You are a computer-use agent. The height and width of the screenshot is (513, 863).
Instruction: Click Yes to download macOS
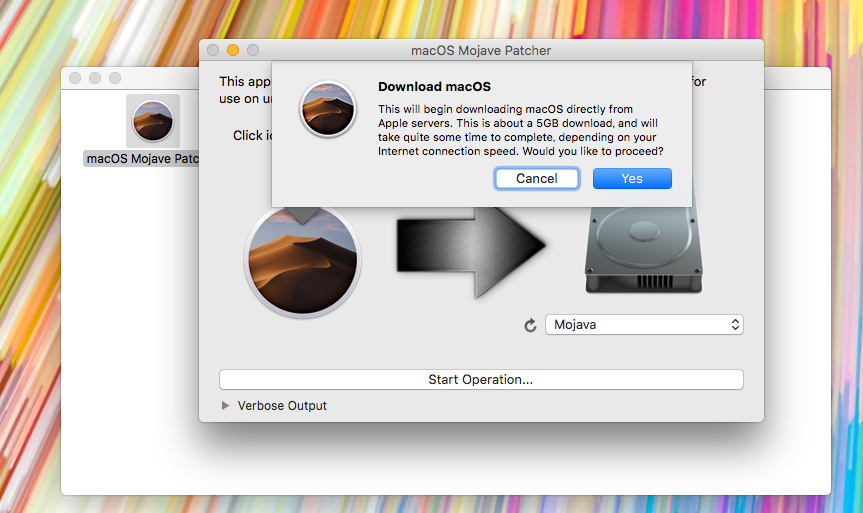632,178
